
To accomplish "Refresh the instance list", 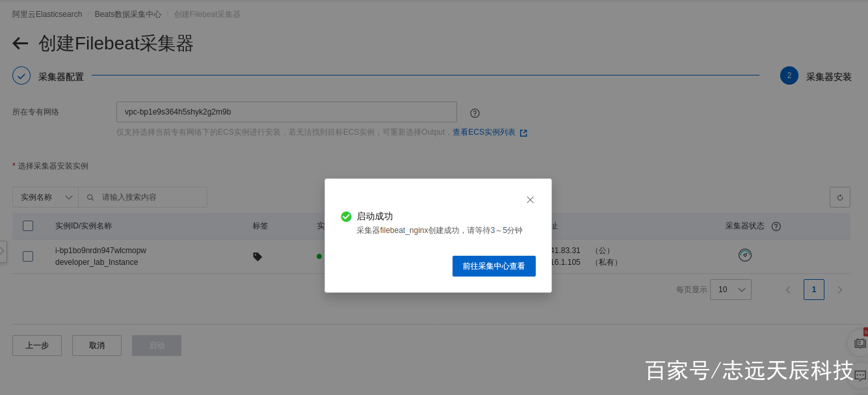I will 840,197.
